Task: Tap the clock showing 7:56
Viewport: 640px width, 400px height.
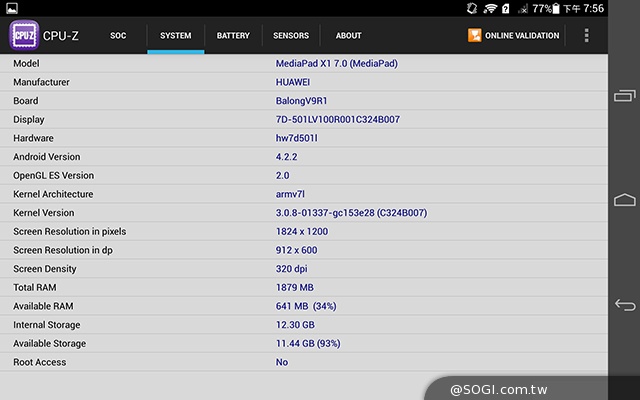Action: point(593,8)
